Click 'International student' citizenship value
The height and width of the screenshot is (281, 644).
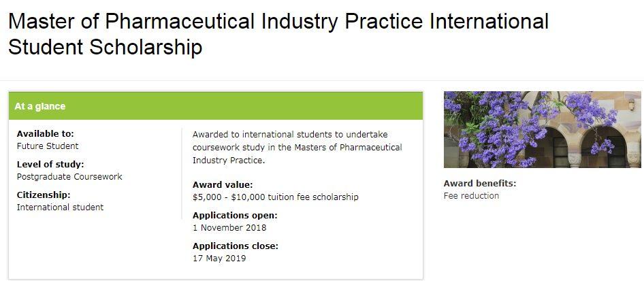point(60,207)
